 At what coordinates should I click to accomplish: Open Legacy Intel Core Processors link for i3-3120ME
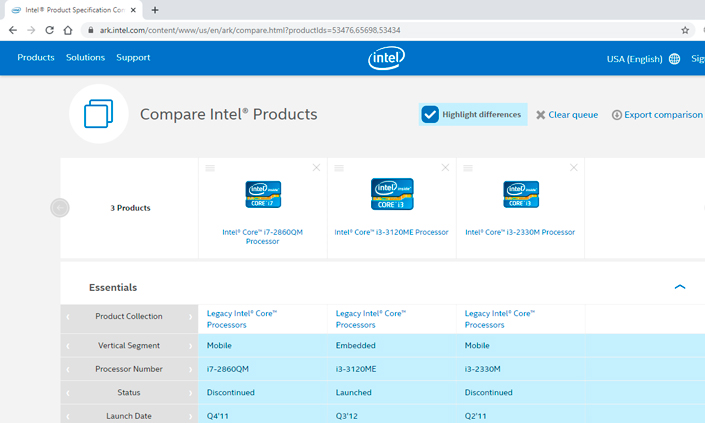[x=371, y=319]
